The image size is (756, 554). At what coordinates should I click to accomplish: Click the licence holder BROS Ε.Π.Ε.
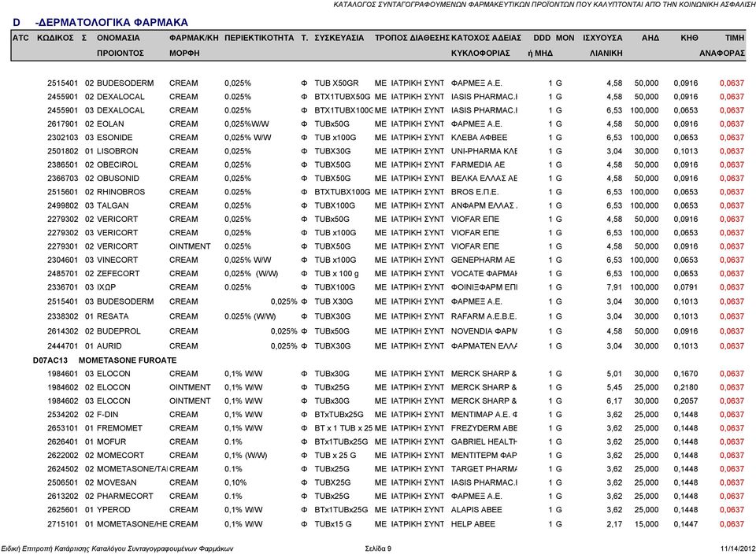pos(474,192)
